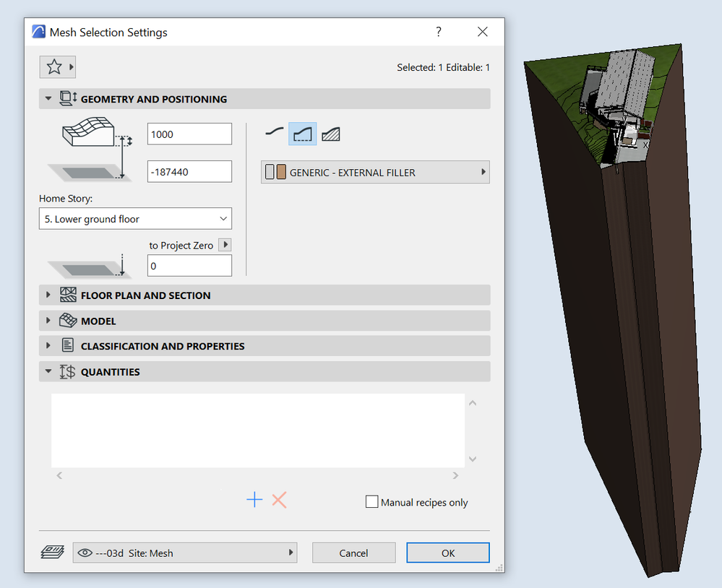Confirm settings with the OK button

click(447, 552)
